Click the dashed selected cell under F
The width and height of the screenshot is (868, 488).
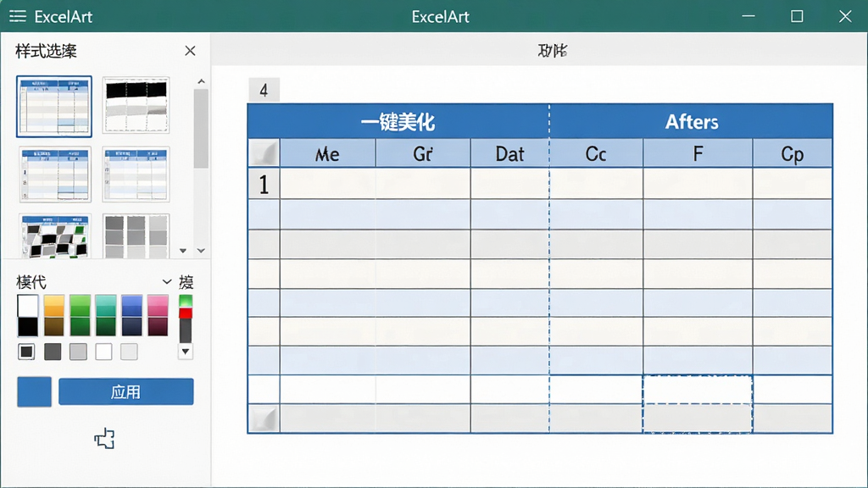click(698, 404)
